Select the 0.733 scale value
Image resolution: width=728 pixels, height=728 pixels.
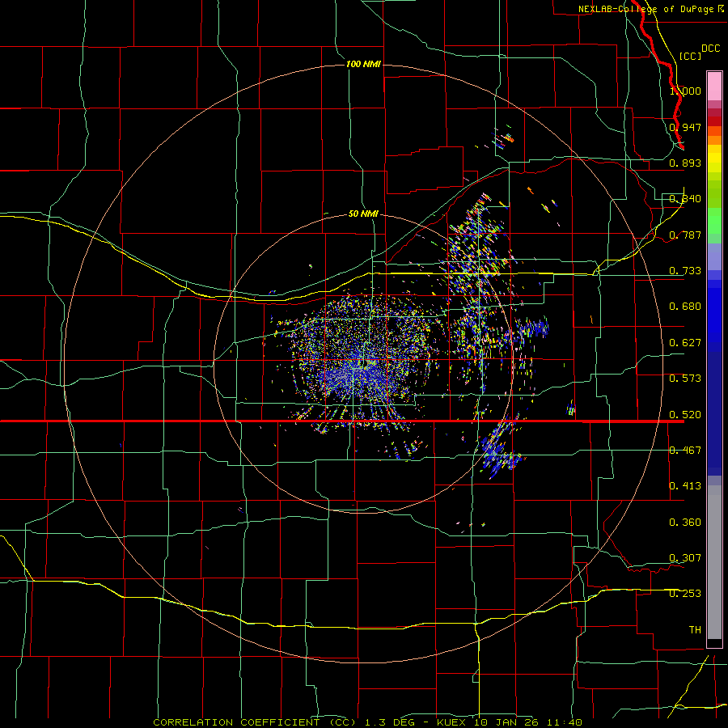click(x=685, y=271)
